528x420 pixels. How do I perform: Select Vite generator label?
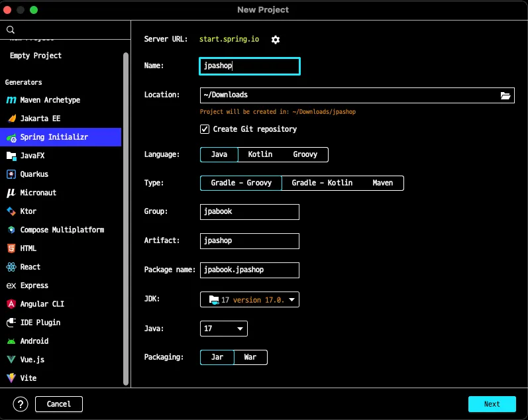(x=28, y=378)
